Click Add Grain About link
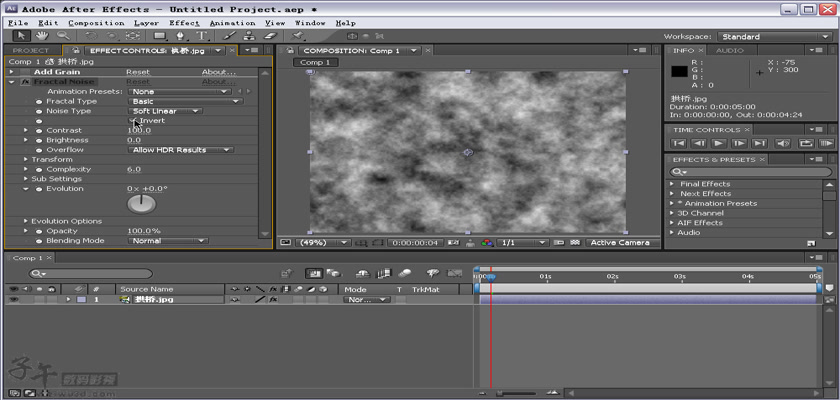Viewport: 840px width, 400px height. coord(219,72)
